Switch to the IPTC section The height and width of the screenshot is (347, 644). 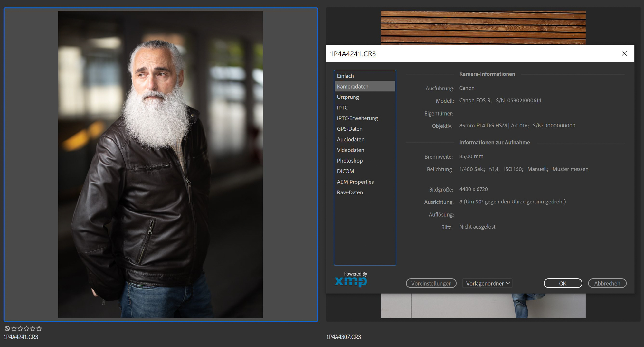342,108
